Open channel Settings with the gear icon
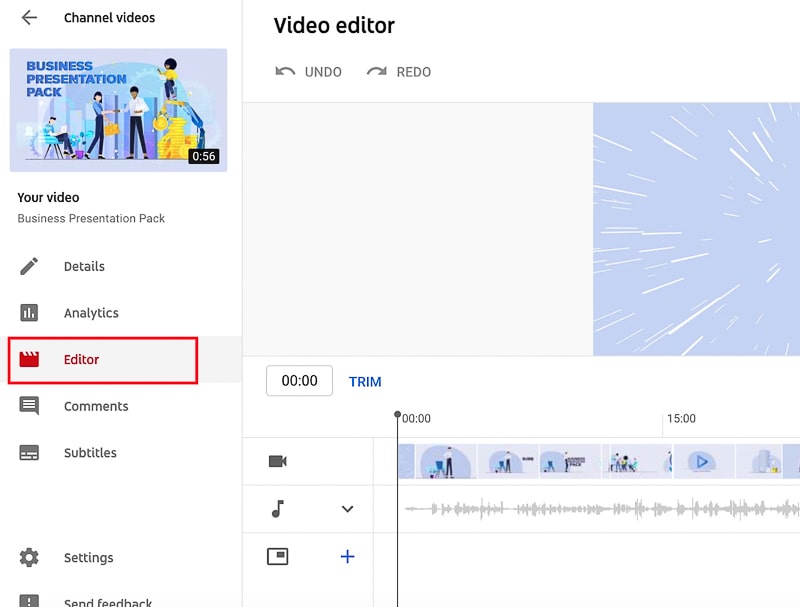The height and width of the screenshot is (607, 800). [x=29, y=558]
